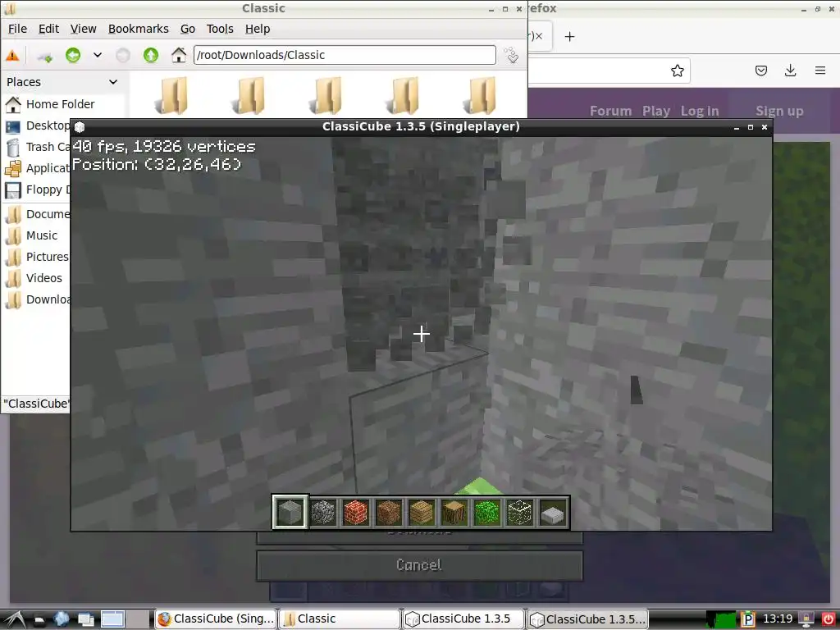Select the wooden planks block in the hotbar

(421, 512)
